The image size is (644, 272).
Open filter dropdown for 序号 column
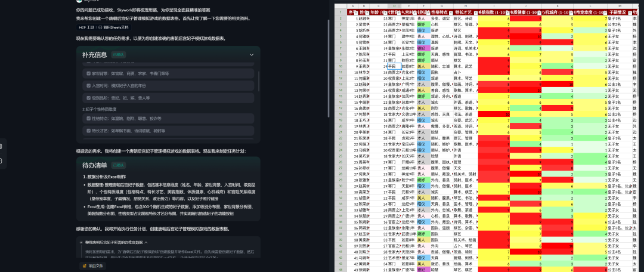tap(356, 13)
